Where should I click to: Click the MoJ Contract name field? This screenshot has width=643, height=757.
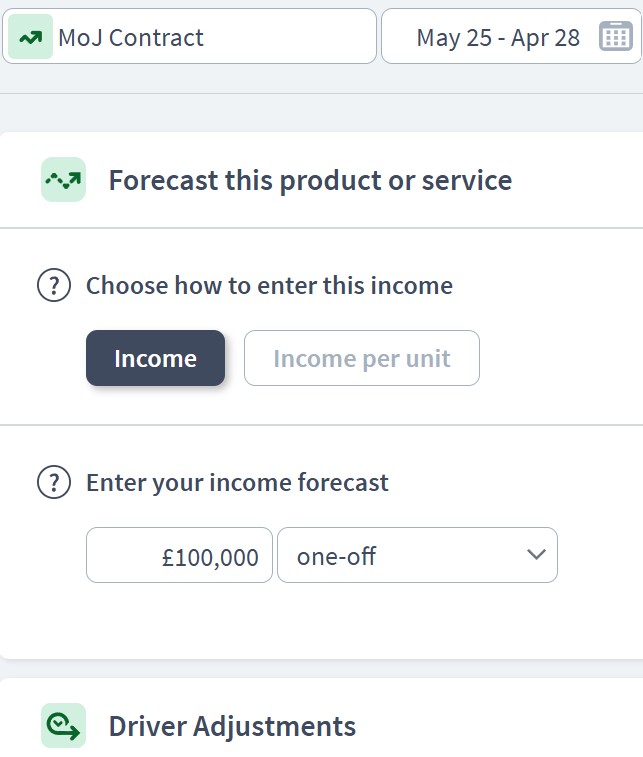coord(189,36)
